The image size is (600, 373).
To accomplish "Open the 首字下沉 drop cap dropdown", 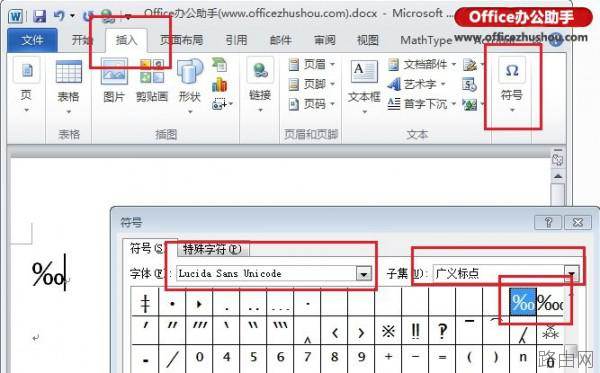I will tap(422, 104).
